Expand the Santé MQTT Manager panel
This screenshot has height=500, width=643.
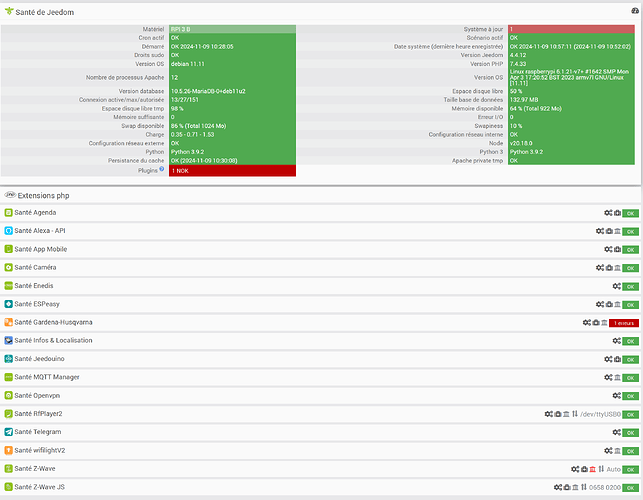[x=47, y=377]
